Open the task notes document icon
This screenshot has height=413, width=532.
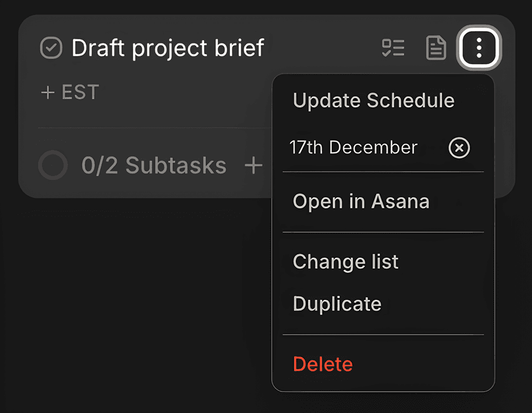[436, 48]
